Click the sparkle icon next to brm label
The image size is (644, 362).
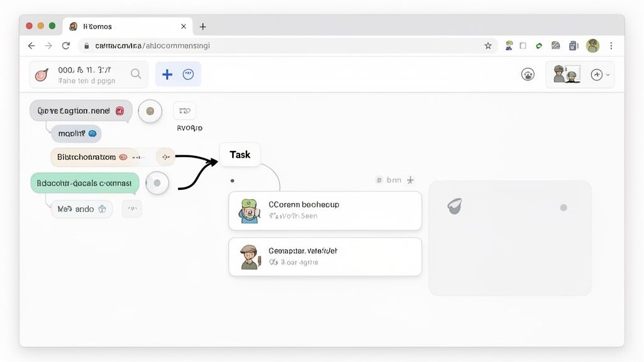tap(409, 180)
